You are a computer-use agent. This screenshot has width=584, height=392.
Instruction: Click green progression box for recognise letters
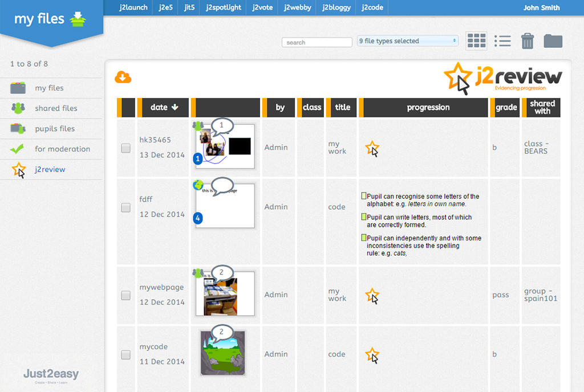(364, 196)
